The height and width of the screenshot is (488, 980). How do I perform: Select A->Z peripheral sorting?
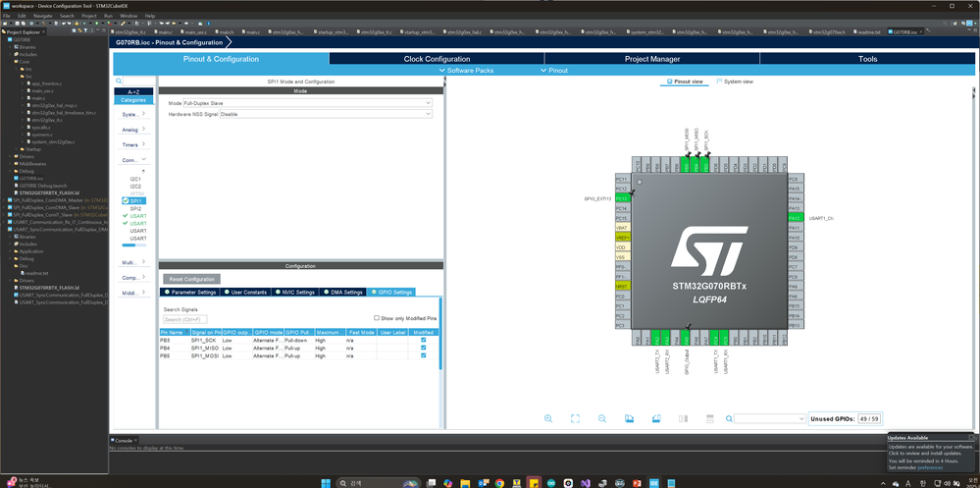[133, 91]
